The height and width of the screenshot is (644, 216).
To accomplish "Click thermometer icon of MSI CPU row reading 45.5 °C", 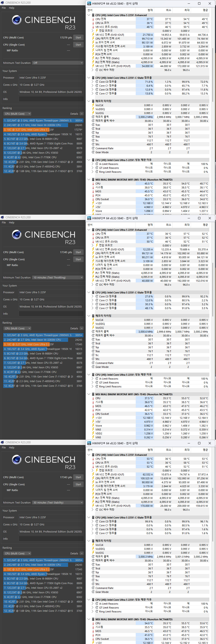I will coord(93,184).
